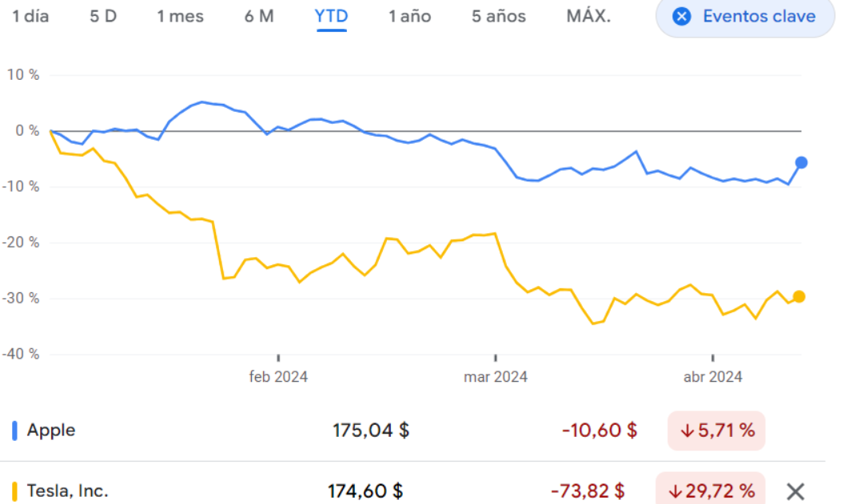This screenshot has width=849, height=504.
Task: Remove Tesla, Inc. from the comparison
Action: click(795, 490)
